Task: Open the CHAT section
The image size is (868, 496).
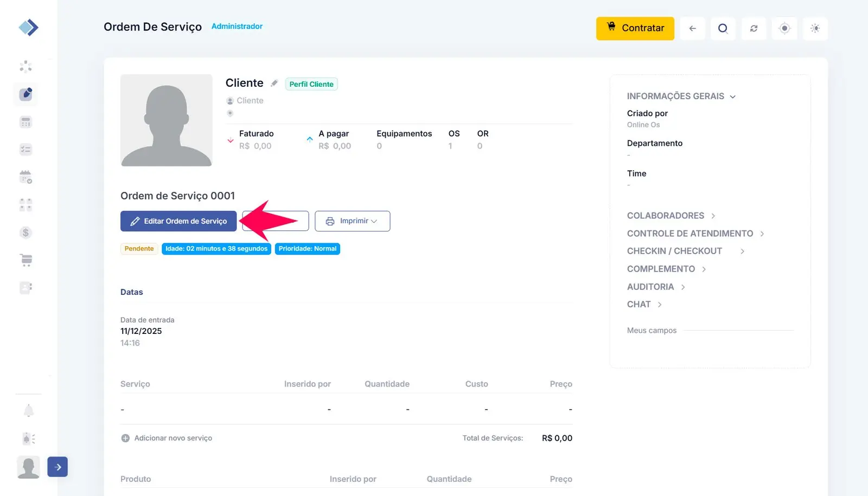Action: pos(644,305)
